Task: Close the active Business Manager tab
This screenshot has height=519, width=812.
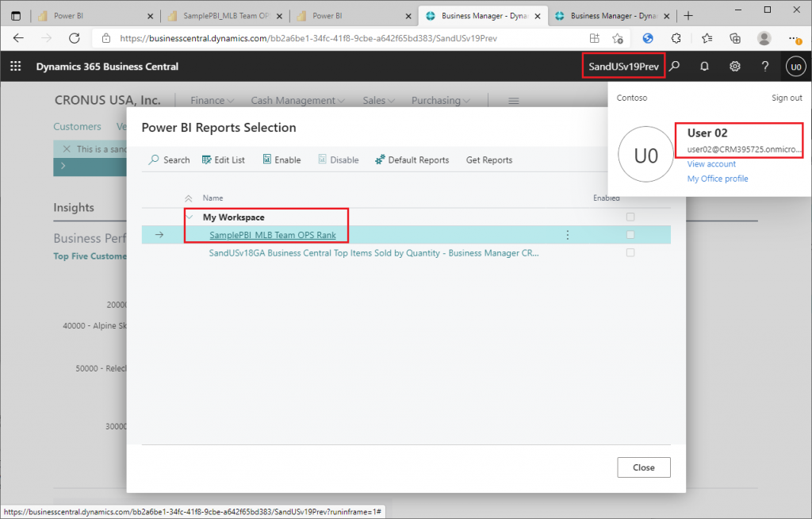Action: (x=538, y=16)
